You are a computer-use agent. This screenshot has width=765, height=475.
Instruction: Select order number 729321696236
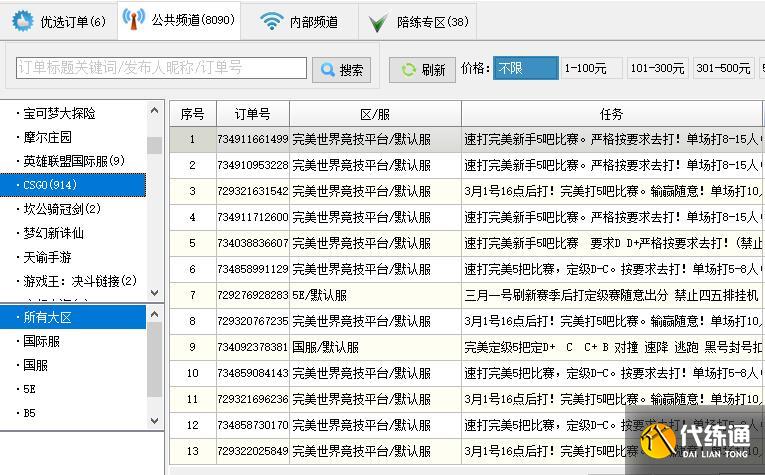pyautogui.click(x=253, y=399)
